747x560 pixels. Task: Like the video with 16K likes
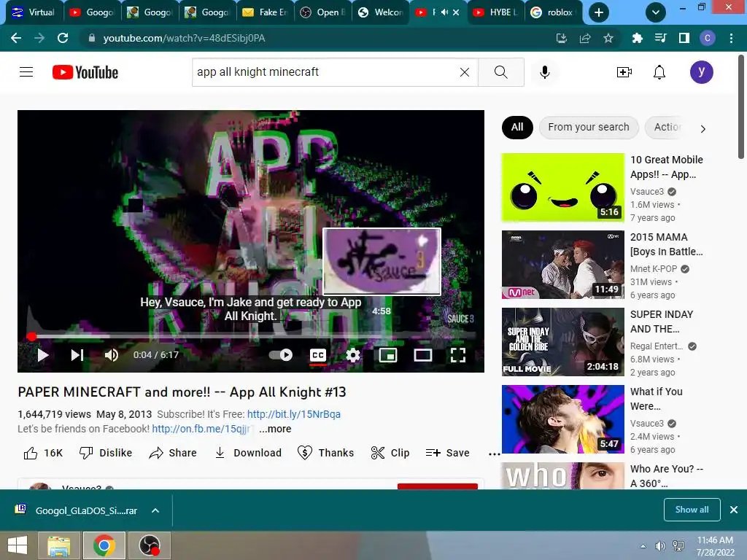43,453
